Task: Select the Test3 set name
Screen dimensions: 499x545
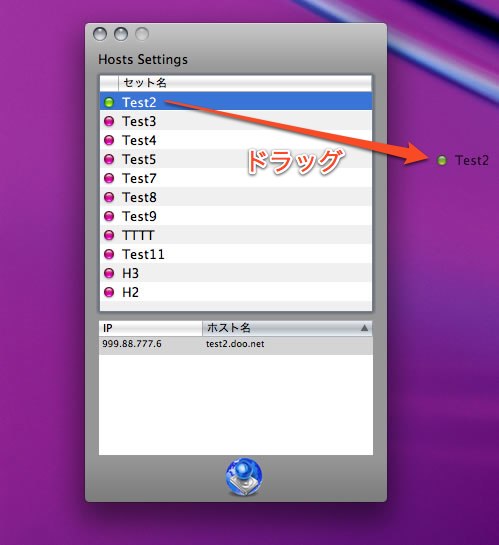Action: tap(139, 121)
